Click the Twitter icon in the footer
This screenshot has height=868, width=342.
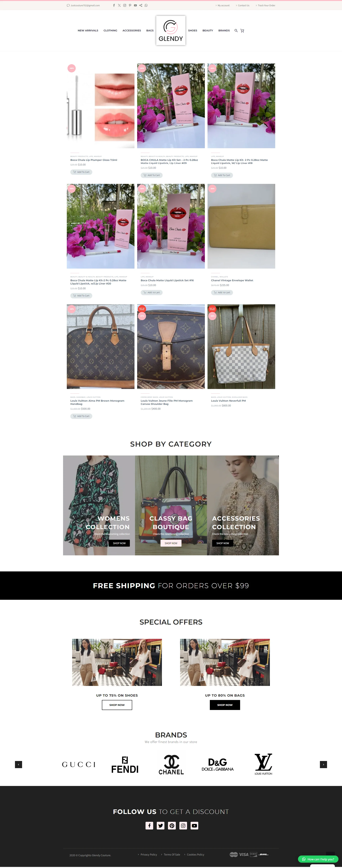pos(160,826)
